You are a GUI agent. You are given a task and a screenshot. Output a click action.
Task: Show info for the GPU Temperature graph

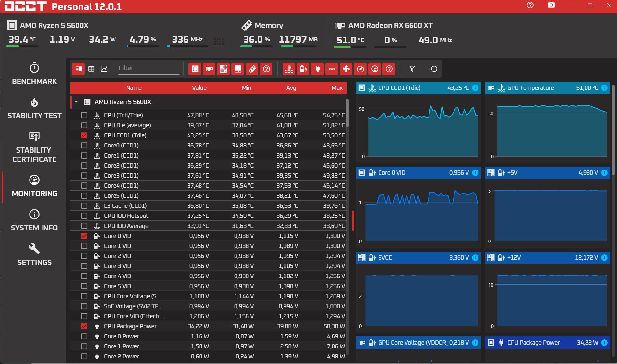pos(604,88)
